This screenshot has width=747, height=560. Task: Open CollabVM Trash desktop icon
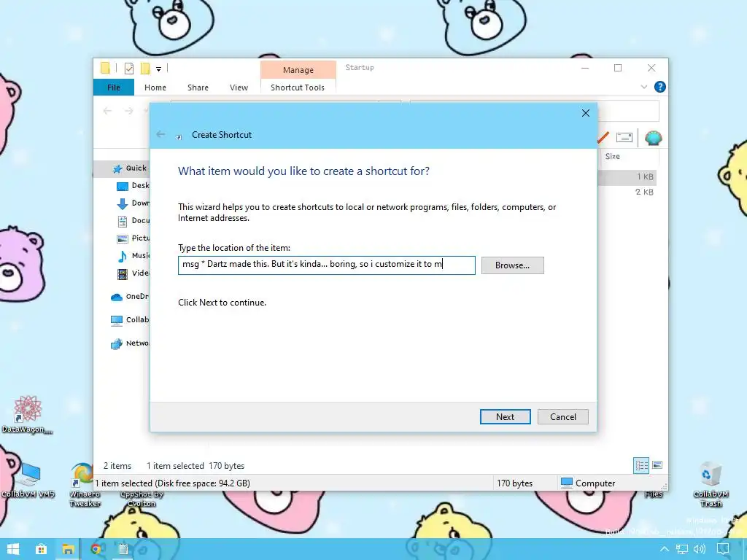click(x=711, y=484)
